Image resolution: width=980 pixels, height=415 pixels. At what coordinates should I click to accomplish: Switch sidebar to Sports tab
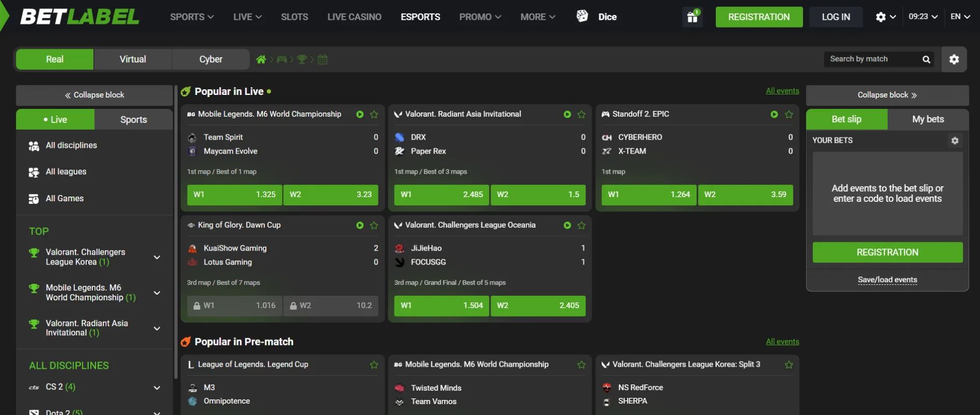pos(133,119)
